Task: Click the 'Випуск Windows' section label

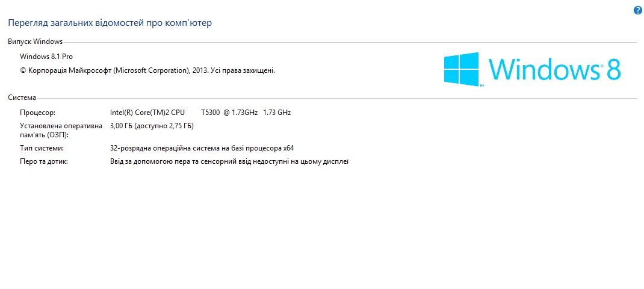Action: (36, 42)
